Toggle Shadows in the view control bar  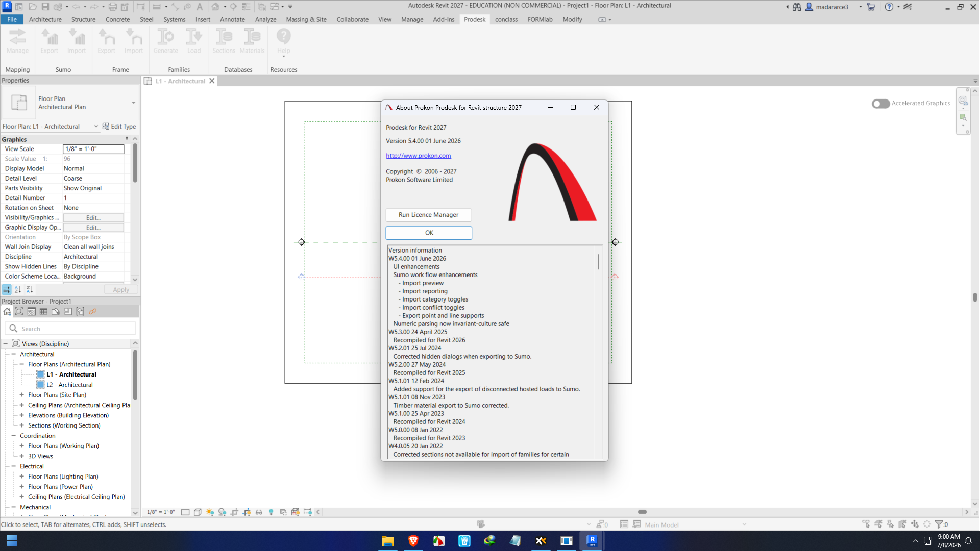[222, 512]
